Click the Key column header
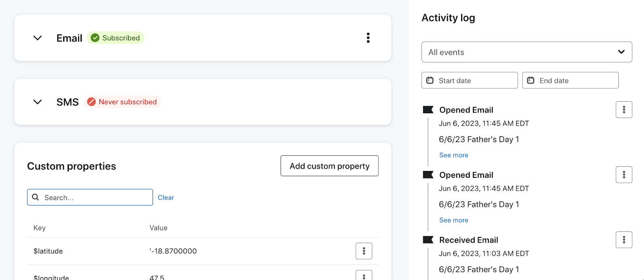This screenshot has width=644, height=280. point(39,228)
